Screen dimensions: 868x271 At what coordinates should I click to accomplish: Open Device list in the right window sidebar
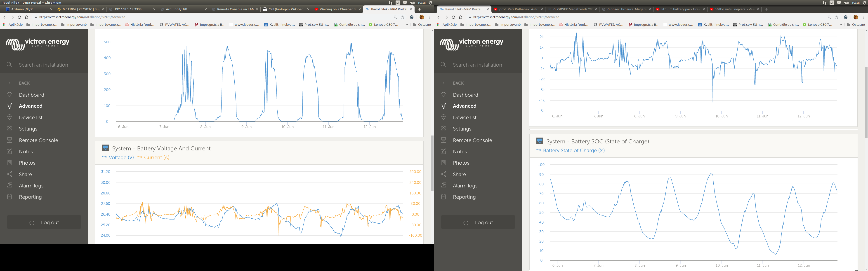(465, 117)
